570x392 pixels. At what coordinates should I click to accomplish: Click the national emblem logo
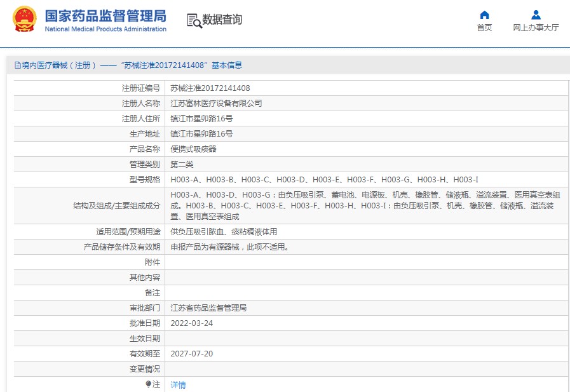click(x=25, y=19)
